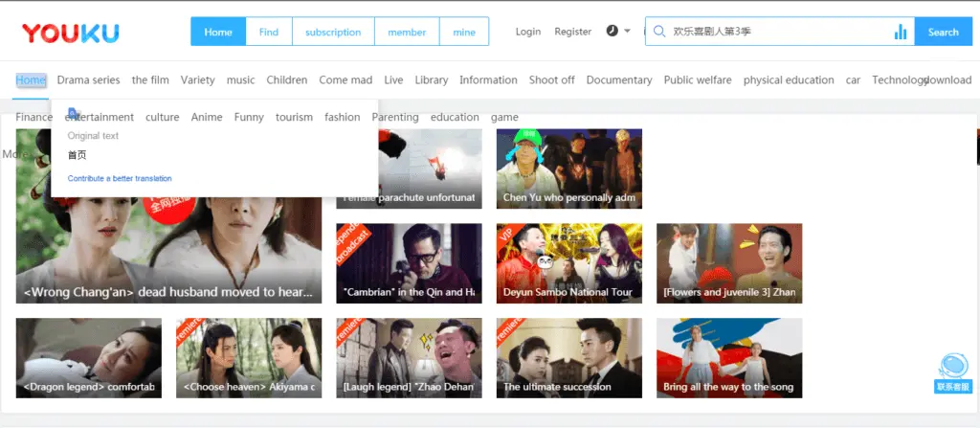
Task: Open Flowers and juvenile 3 video
Action: coord(728,263)
